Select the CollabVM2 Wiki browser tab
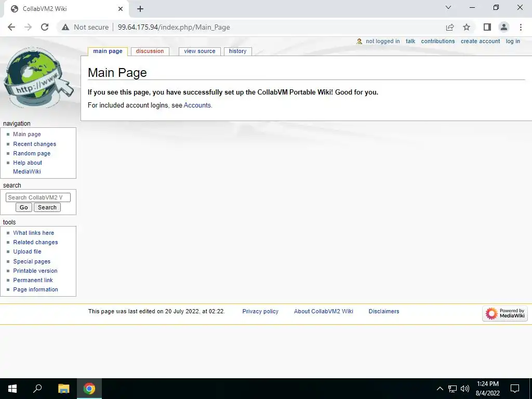This screenshot has height=399, width=532. [x=66, y=9]
